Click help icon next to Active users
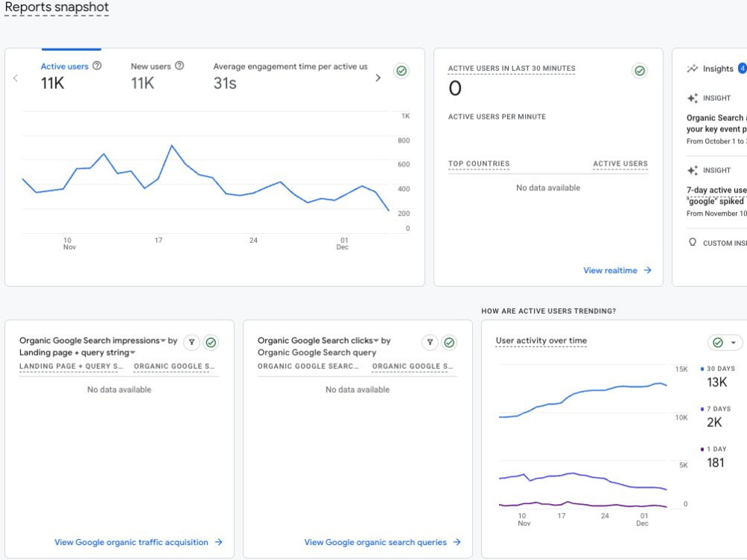This screenshot has height=560, width=747. tap(96, 66)
